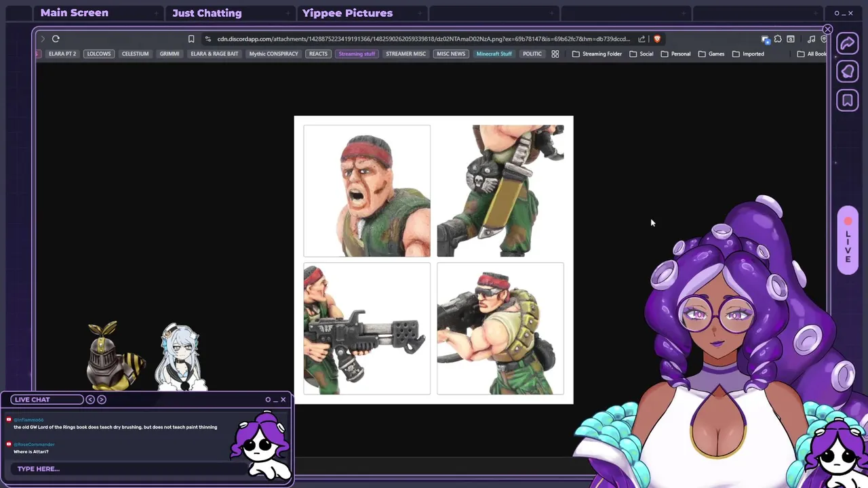Click the browser forward arrow
Viewport: 868px width, 488px height.
click(43, 39)
